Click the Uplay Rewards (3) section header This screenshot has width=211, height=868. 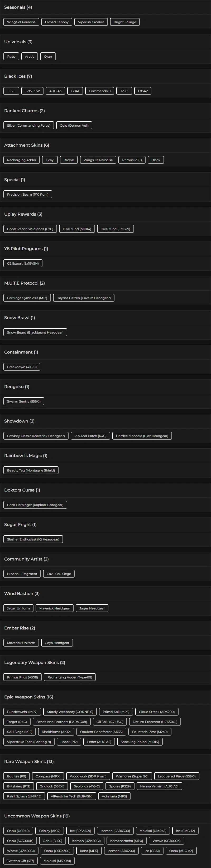point(23,214)
